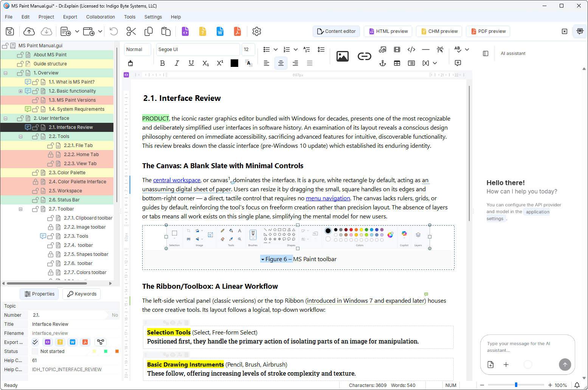Open the paragraph style Normal dropdown
The height and width of the screenshot is (390, 588).
click(x=138, y=50)
